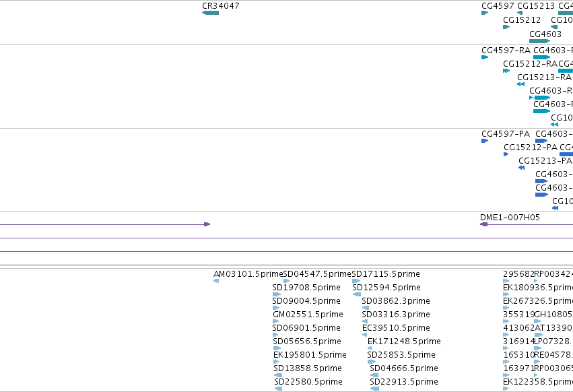
Task: Select the AM03101.5prime EST arrow glyph
Action: click(x=216, y=281)
